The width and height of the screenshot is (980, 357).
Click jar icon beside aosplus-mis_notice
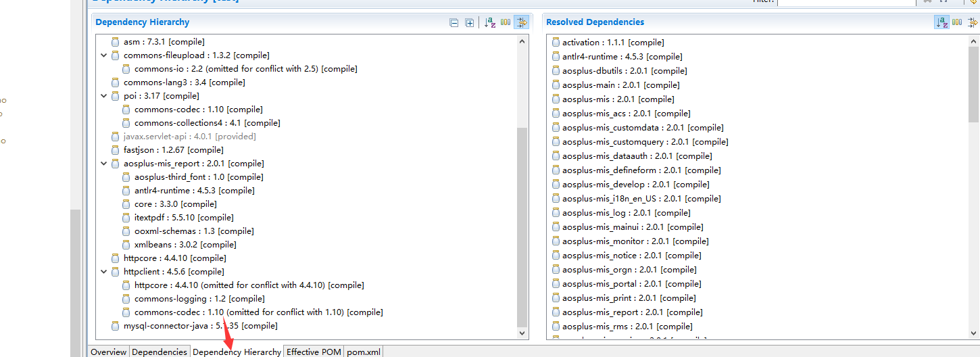pyautogui.click(x=556, y=256)
